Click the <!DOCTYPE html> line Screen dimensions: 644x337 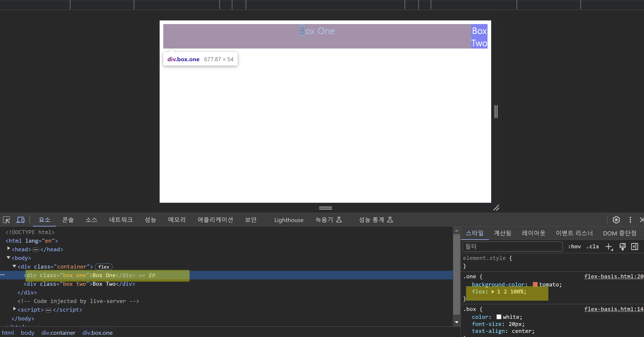(30, 232)
